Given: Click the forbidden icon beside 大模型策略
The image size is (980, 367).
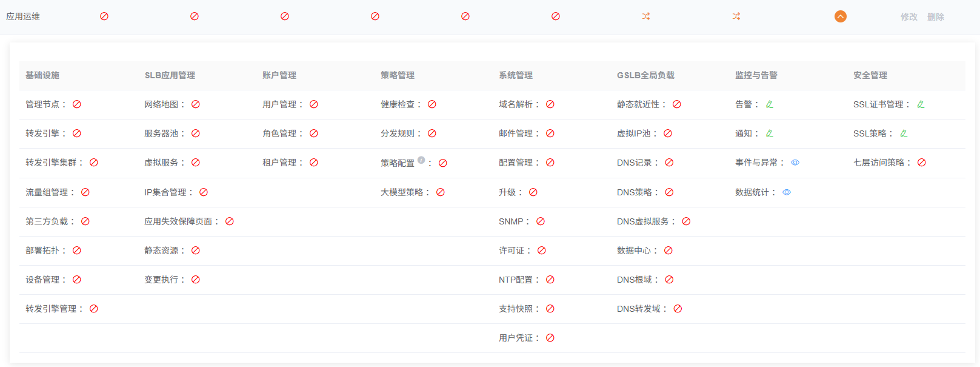Looking at the screenshot, I should pos(441,192).
